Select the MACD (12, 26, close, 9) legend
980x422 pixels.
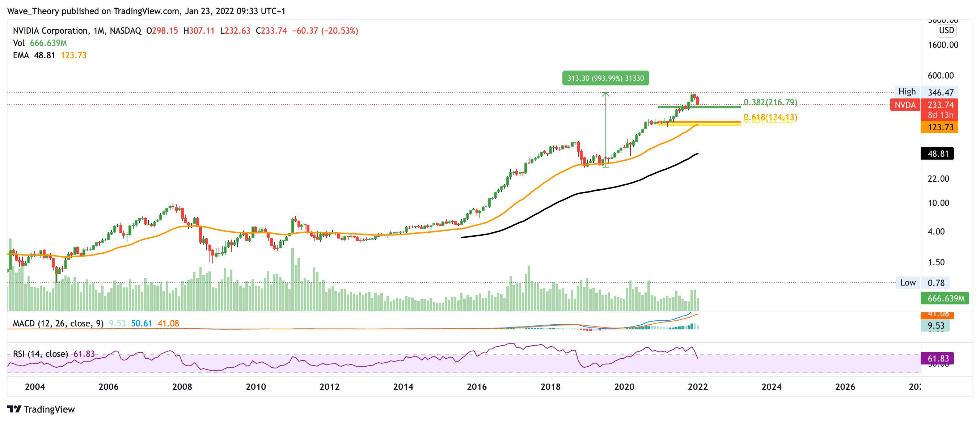tap(58, 324)
